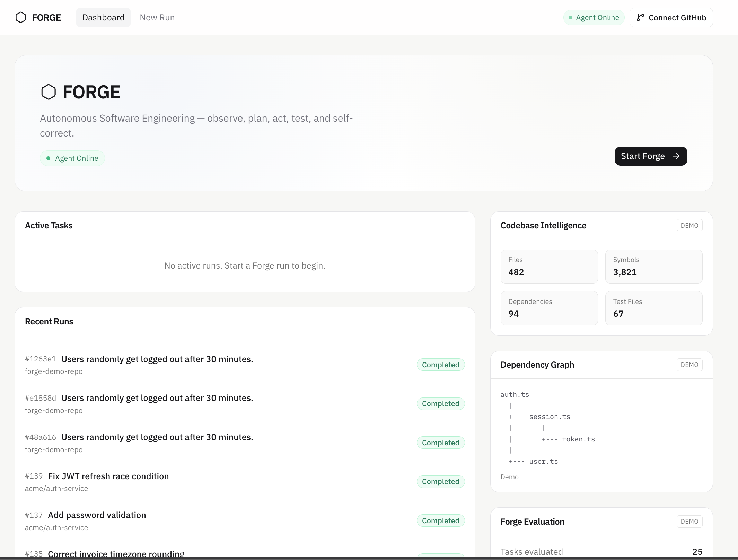Click the Connect GitHub button
Screen dimensions: 738x560
(671, 17)
